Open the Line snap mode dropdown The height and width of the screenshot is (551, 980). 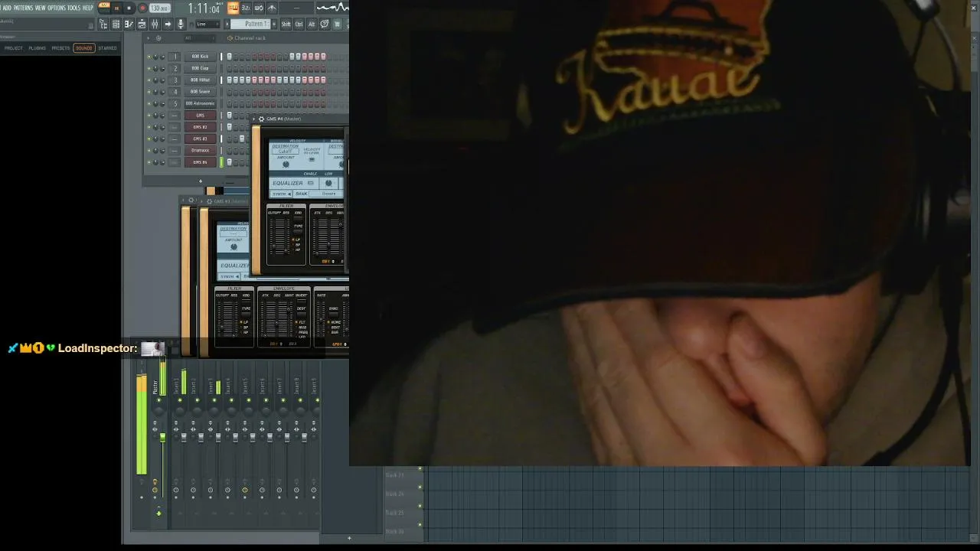pos(207,24)
